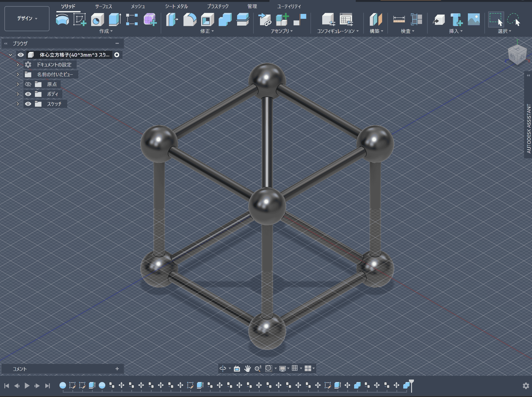
Task: Click the Orbit navigation icon
Action: coord(223,369)
